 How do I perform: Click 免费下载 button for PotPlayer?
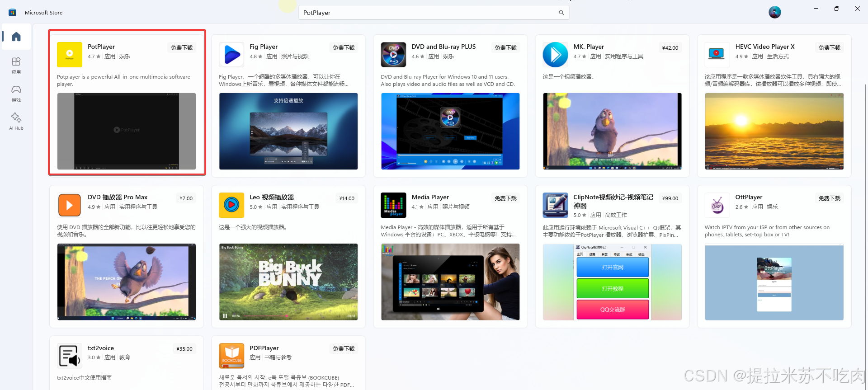pos(182,48)
